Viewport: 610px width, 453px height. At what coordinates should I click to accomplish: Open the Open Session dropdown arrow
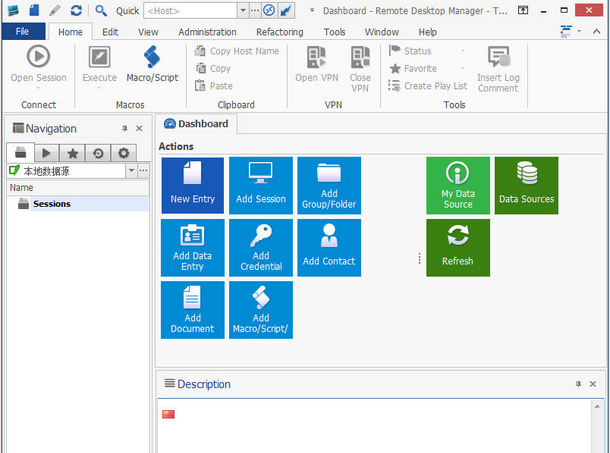tap(38, 88)
